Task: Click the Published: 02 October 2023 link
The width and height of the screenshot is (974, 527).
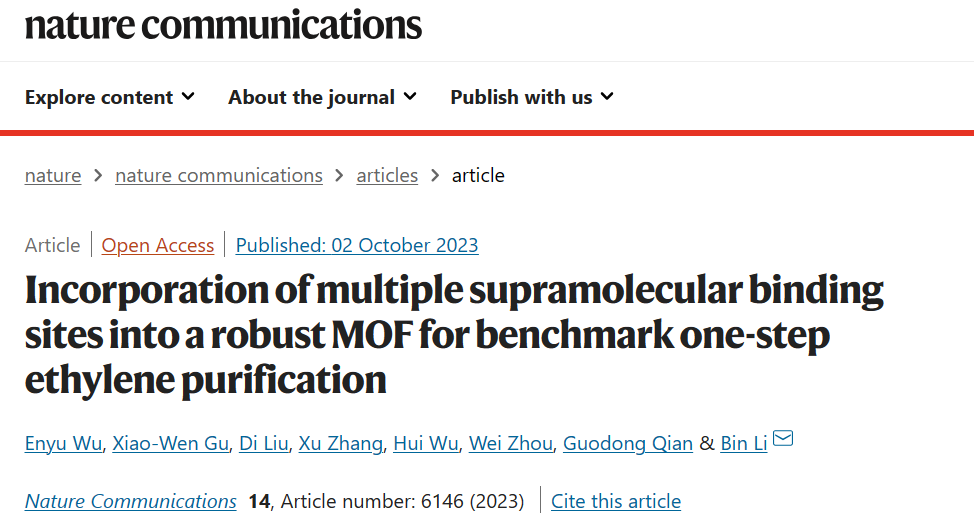Action: click(x=357, y=245)
